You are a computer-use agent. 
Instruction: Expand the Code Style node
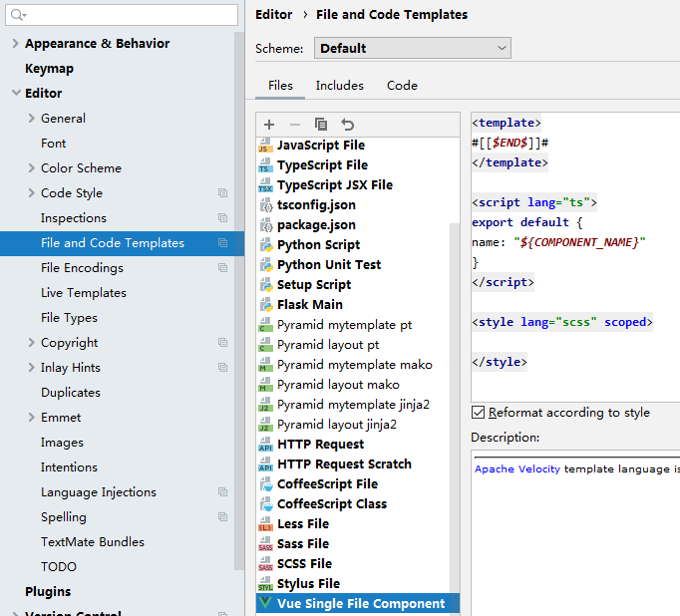31,193
